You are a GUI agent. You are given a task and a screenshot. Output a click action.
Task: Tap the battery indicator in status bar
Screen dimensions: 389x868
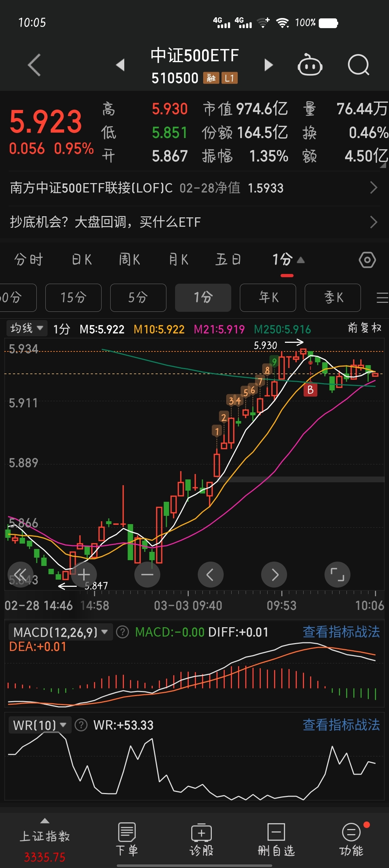[x=328, y=23]
